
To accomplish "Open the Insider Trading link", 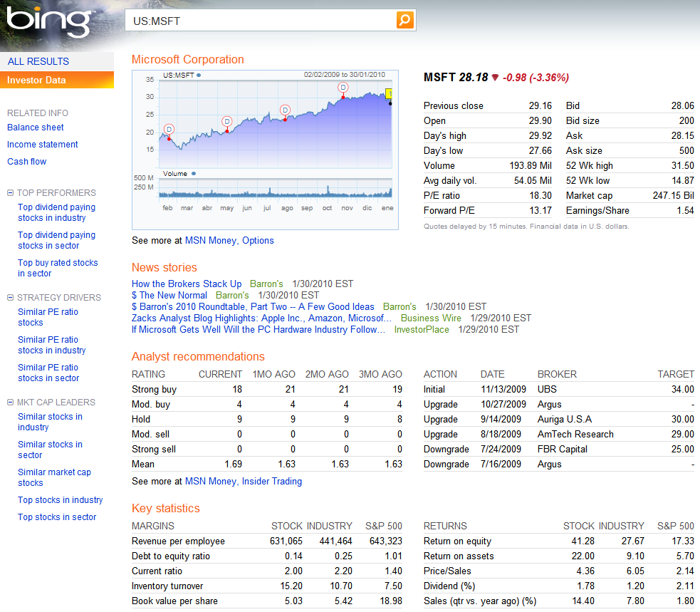I will 272,481.
